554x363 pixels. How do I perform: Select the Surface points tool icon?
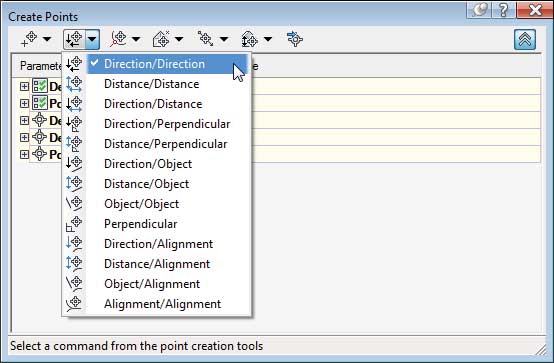(161, 39)
